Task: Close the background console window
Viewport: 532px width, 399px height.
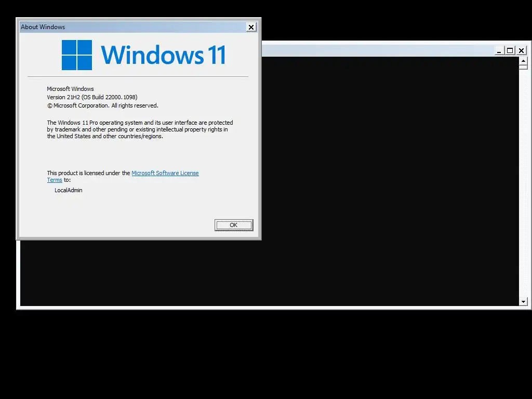Action: click(x=521, y=50)
